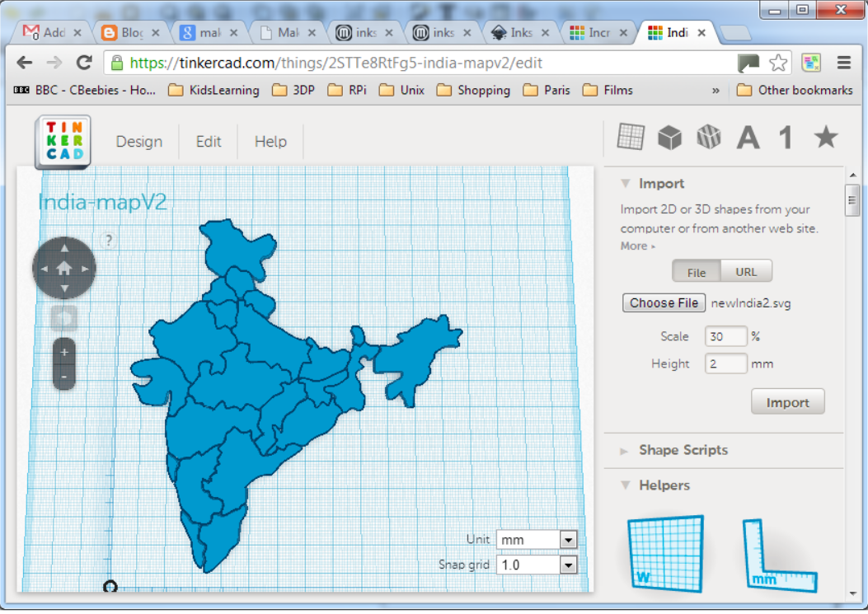Click the Tinkercad logo
Viewport: 868px width, 614px height.
[x=63, y=141]
